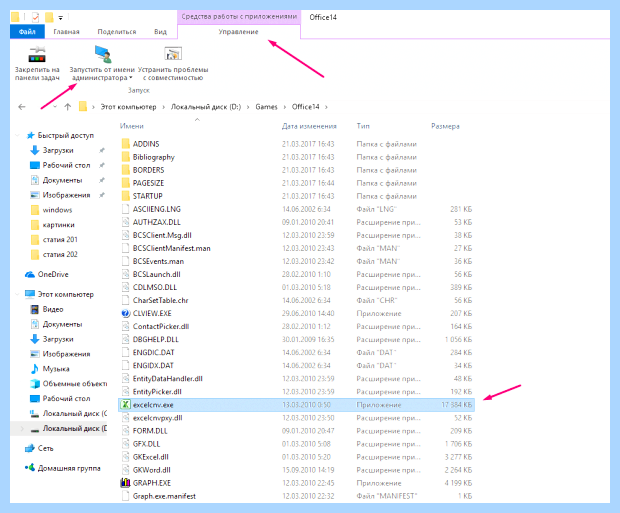Sort by Размера column header

(x=445, y=126)
